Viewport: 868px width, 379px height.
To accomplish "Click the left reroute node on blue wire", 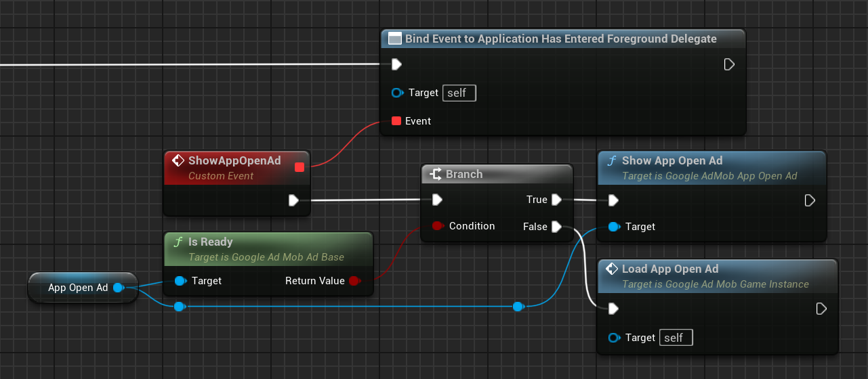I will coord(179,307).
